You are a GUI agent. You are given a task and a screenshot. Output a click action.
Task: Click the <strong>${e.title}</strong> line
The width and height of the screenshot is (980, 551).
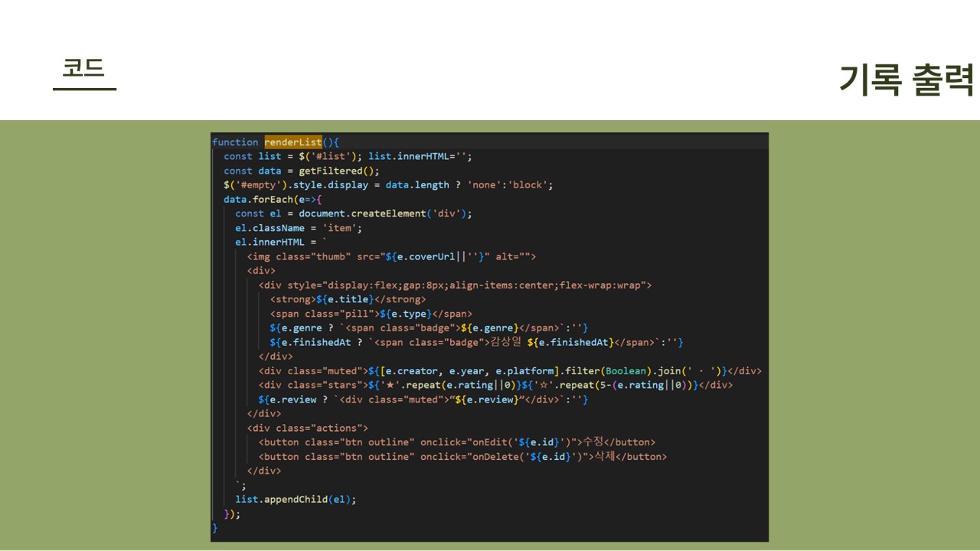(x=348, y=299)
